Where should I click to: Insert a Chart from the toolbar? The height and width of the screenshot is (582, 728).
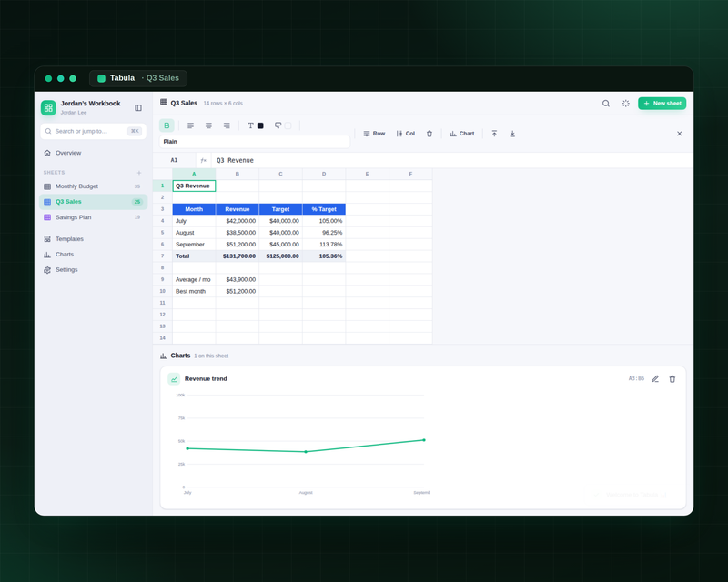462,134
